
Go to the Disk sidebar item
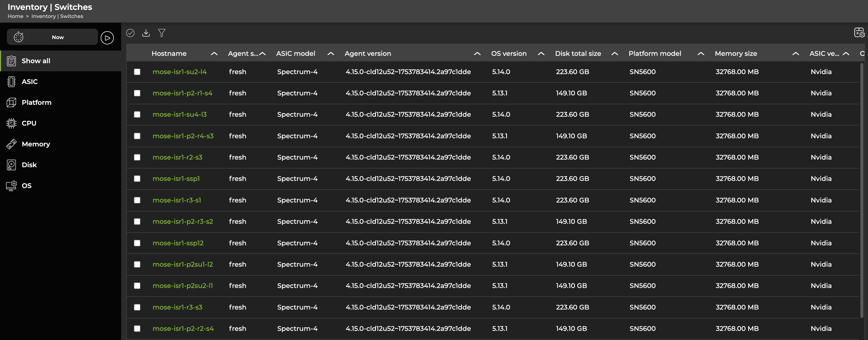pyautogui.click(x=29, y=165)
